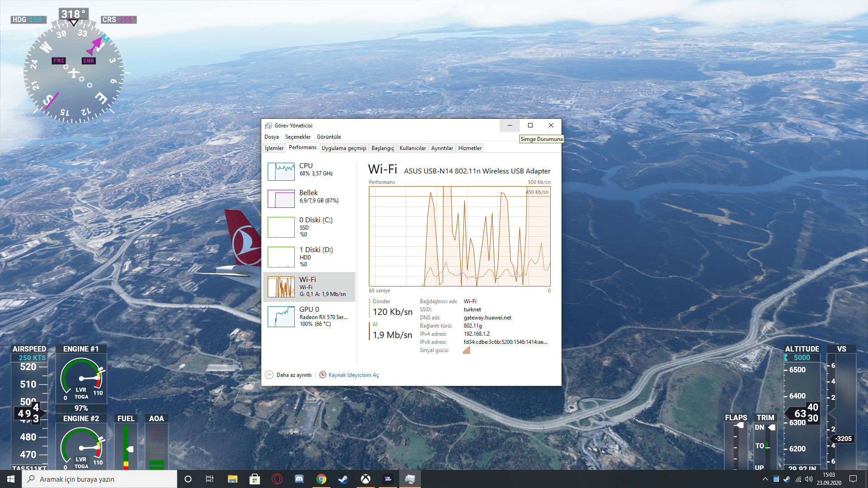
Task: Open the Xbox app taskbar icon
Action: (366, 479)
